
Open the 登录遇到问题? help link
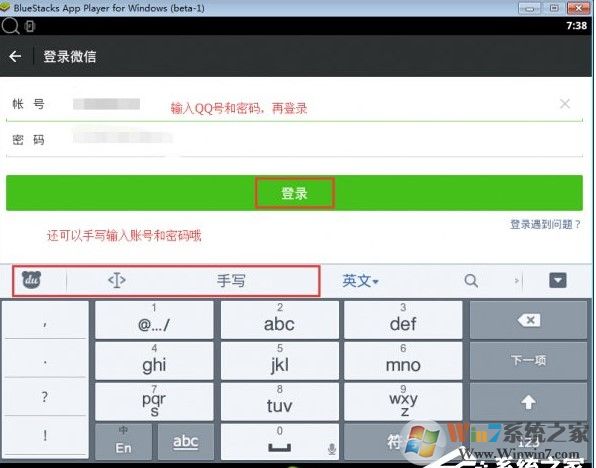point(545,224)
